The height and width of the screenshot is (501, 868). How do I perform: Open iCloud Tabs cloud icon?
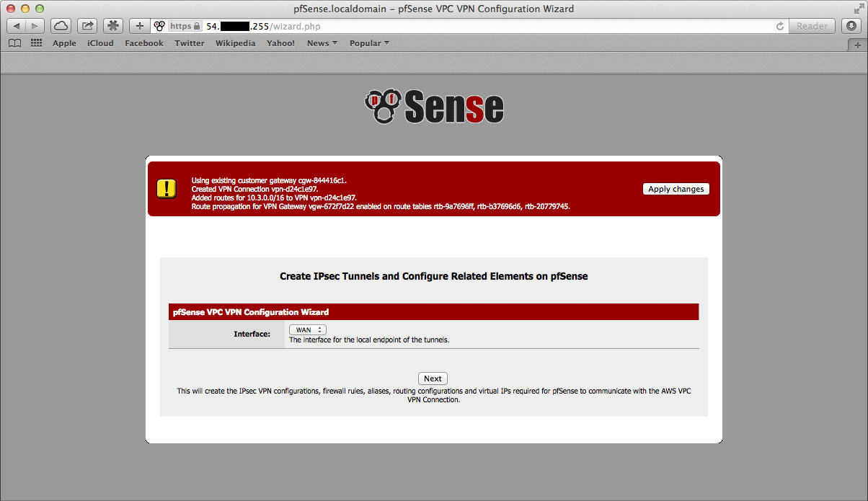[61, 26]
